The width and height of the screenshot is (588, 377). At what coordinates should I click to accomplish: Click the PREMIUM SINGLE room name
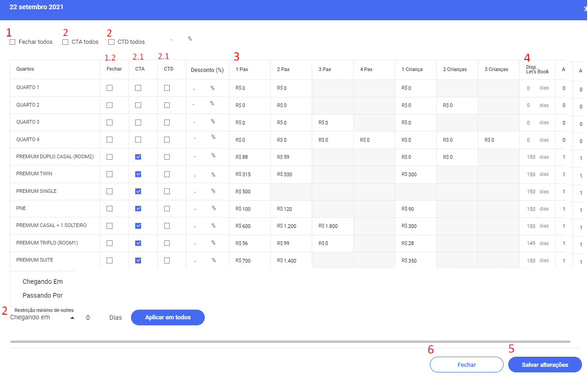pos(36,191)
